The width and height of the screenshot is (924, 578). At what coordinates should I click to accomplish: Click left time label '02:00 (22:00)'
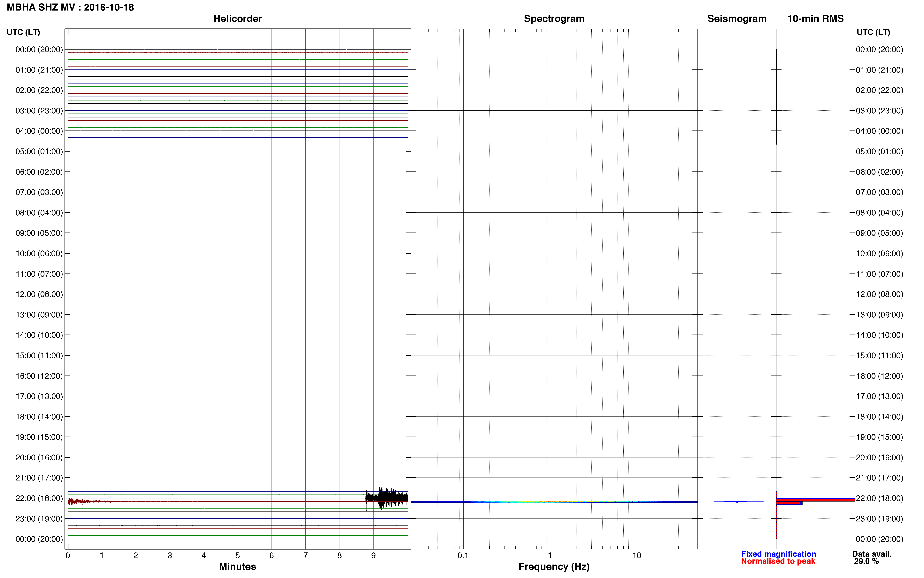pos(39,90)
